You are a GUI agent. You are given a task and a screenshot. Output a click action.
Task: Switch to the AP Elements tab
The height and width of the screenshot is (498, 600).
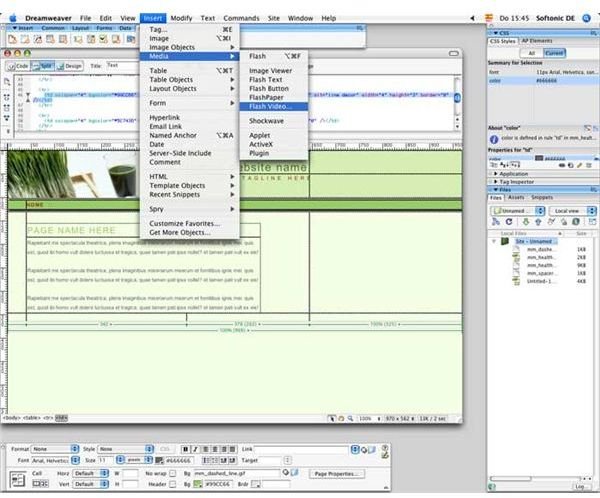537,41
